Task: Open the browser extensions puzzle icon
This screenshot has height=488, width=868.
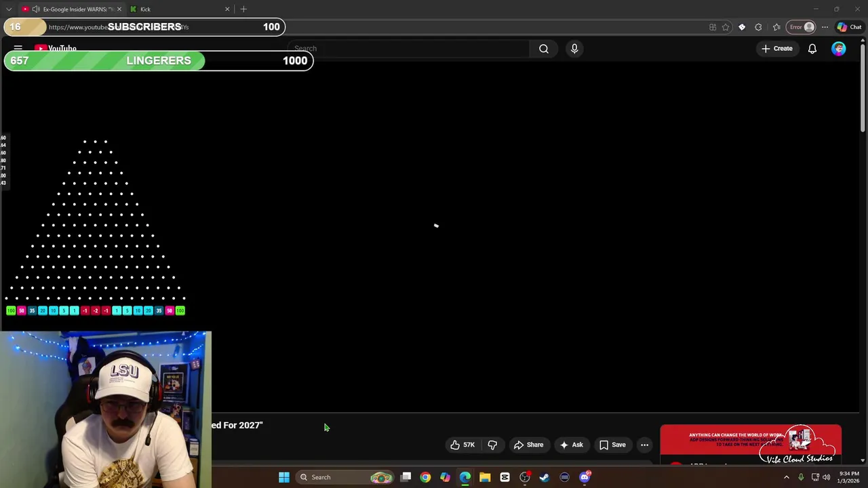Action: (758, 27)
